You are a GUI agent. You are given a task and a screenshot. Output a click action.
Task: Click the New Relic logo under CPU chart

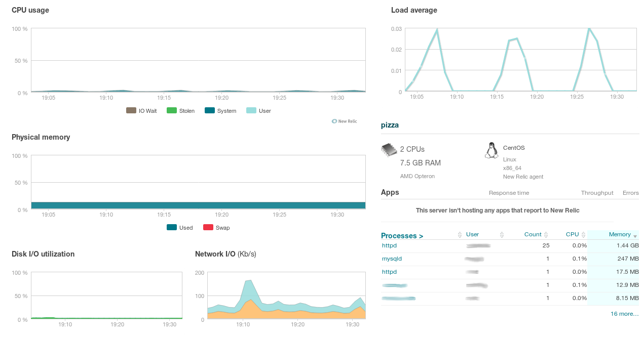point(344,121)
